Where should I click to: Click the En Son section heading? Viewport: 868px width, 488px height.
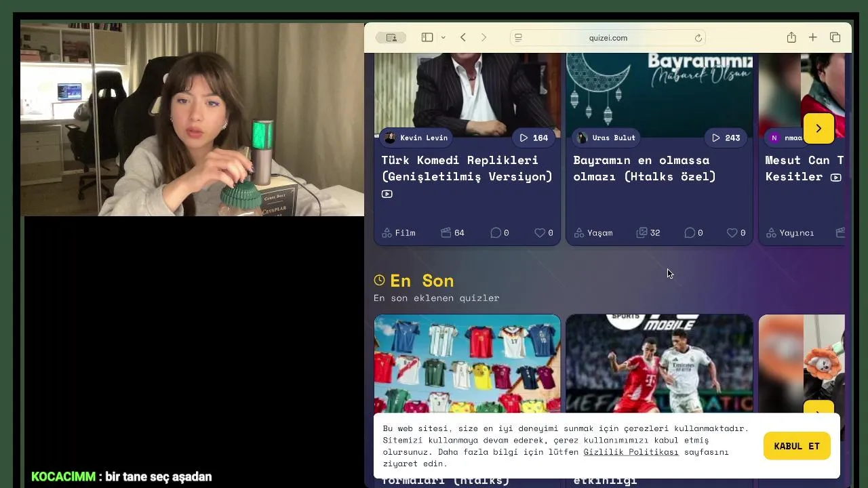pyautogui.click(x=422, y=281)
